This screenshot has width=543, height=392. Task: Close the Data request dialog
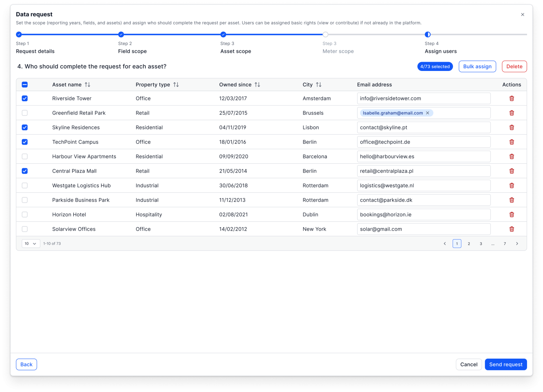[x=522, y=15]
